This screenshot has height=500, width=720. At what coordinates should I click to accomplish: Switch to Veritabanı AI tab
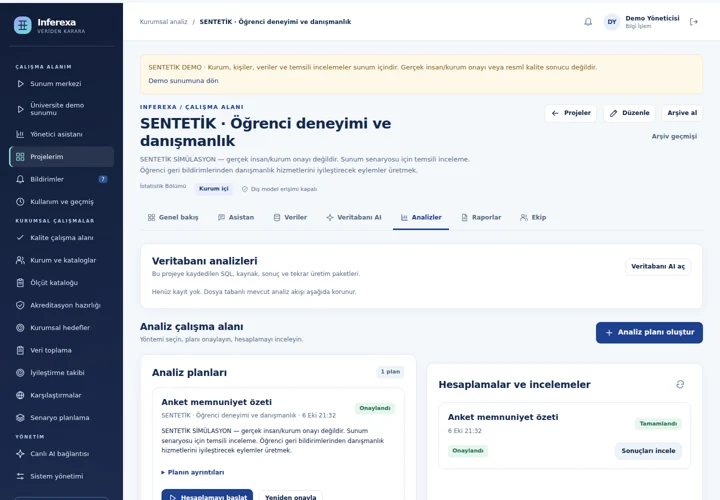354,217
